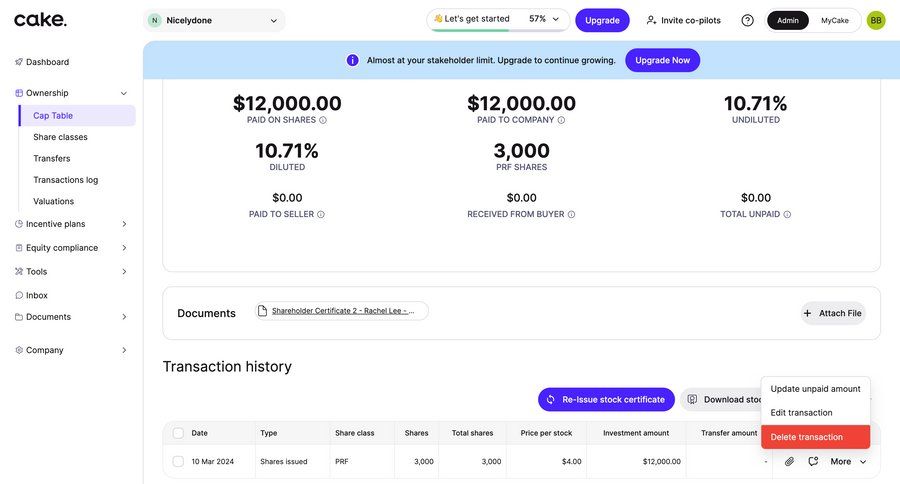900x484 pixels.
Task: Open the More dropdown in transaction row
Action: coord(848,461)
